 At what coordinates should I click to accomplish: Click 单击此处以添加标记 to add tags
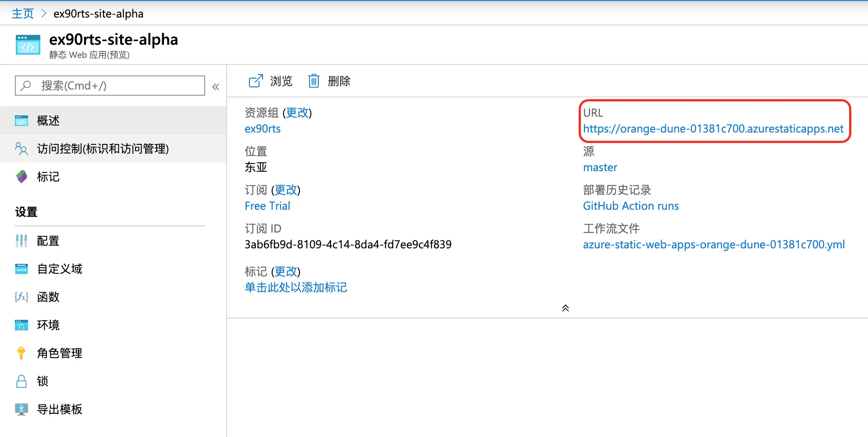click(x=296, y=287)
